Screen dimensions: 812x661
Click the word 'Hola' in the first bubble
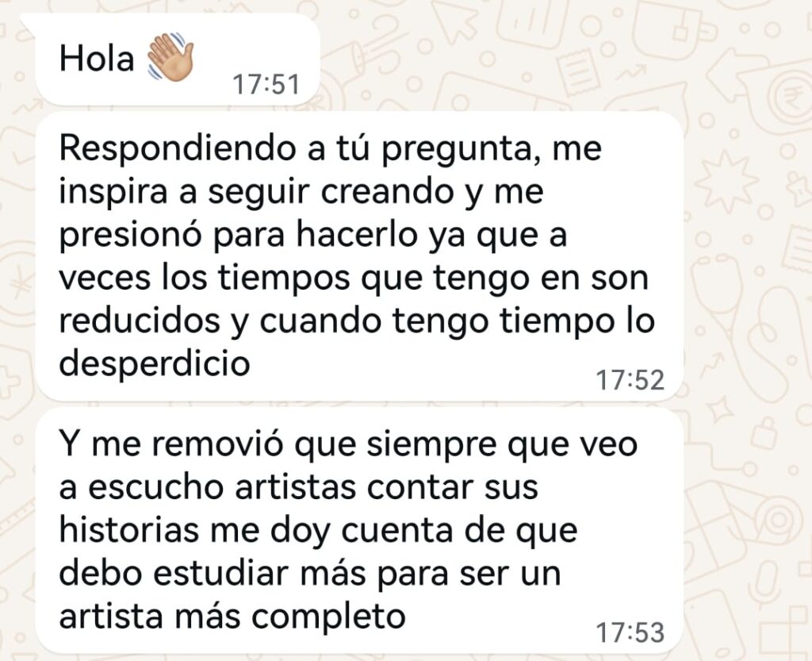click(97, 58)
